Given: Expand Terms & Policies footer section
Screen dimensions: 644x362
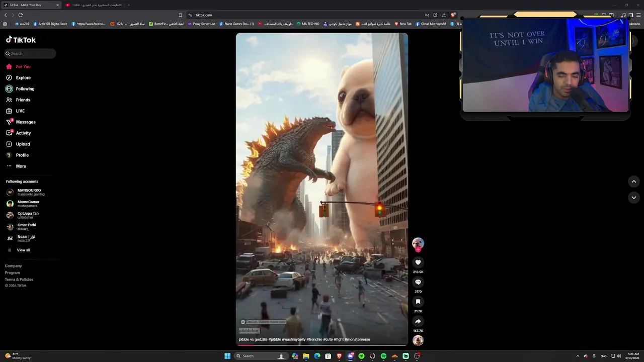Looking at the screenshot, I should tap(19, 280).
